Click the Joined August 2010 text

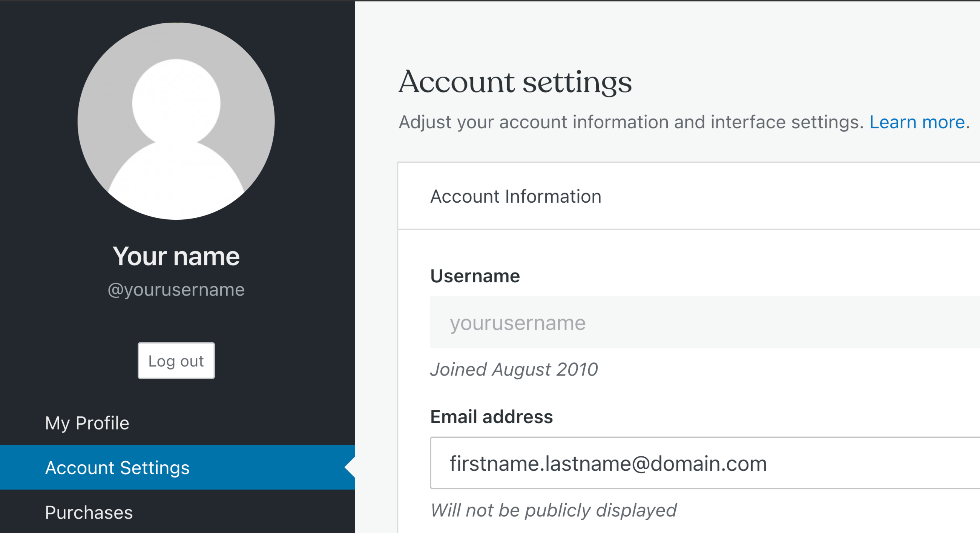point(514,368)
